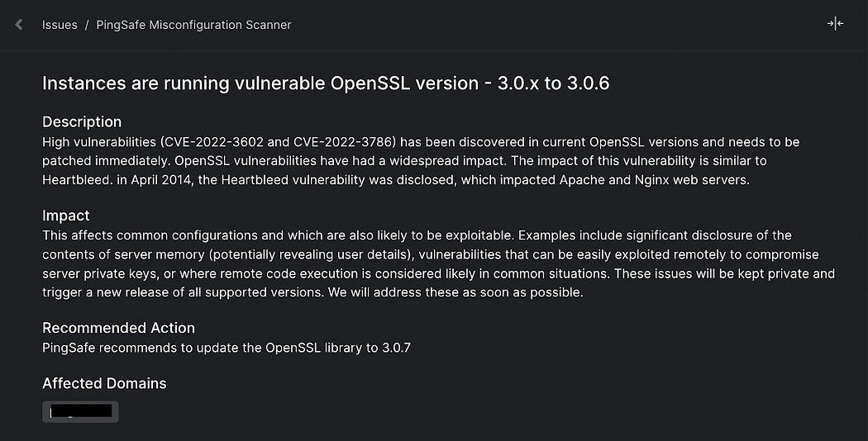Click the breadcrumb slash separator

tap(87, 25)
